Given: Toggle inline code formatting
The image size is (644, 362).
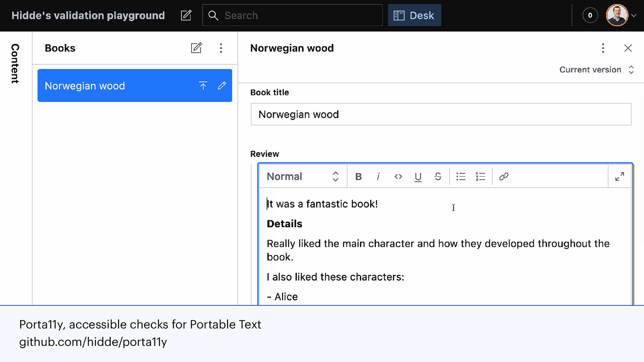Looking at the screenshot, I should pos(398,177).
